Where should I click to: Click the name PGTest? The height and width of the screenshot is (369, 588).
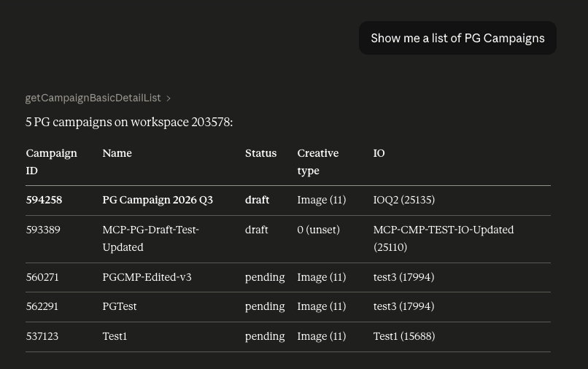[x=120, y=306]
